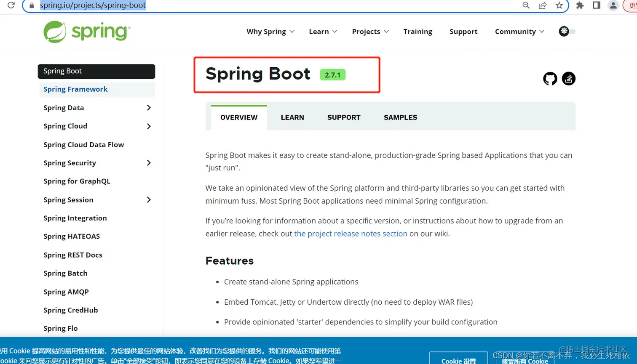Viewport: 637px width, 364px height.
Task: Switch to the SAMPLES tab
Action: pyautogui.click(x=399, y=117)
